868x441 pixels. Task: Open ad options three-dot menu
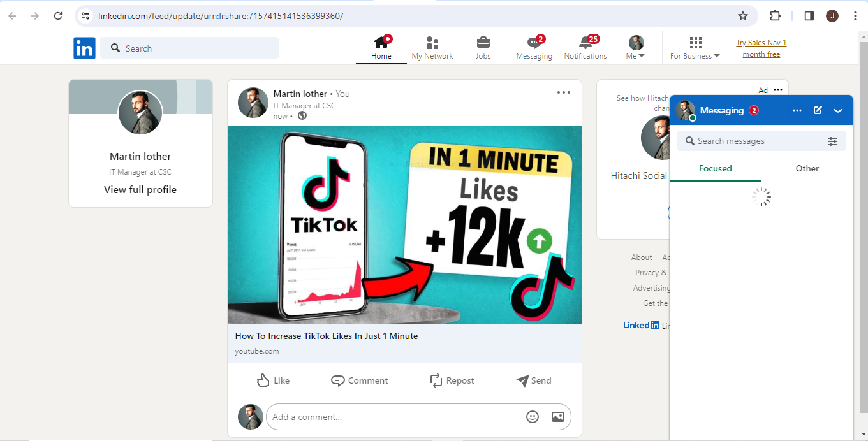click(x=778, y=90)
